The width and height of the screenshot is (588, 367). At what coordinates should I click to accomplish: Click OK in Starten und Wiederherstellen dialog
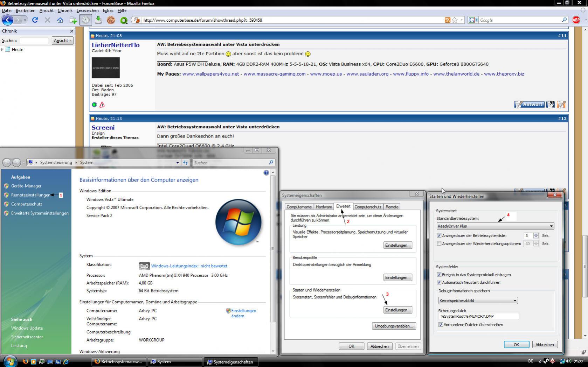tap(516, 345)
